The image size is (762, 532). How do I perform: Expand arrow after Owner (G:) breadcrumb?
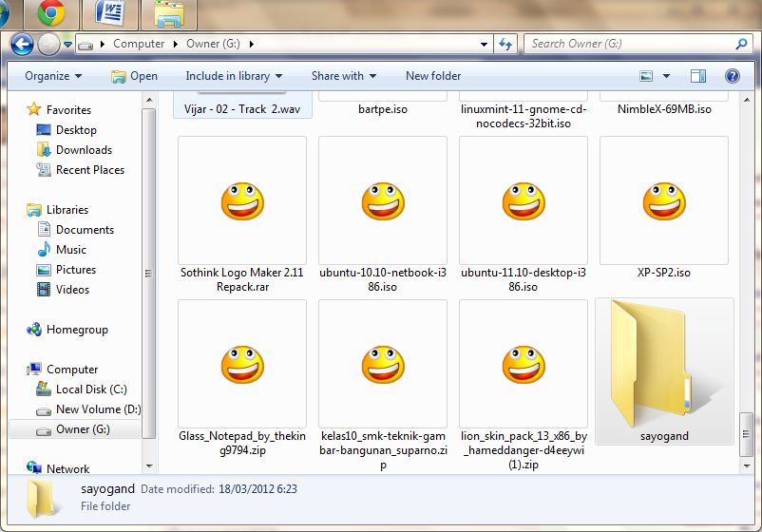251,45
